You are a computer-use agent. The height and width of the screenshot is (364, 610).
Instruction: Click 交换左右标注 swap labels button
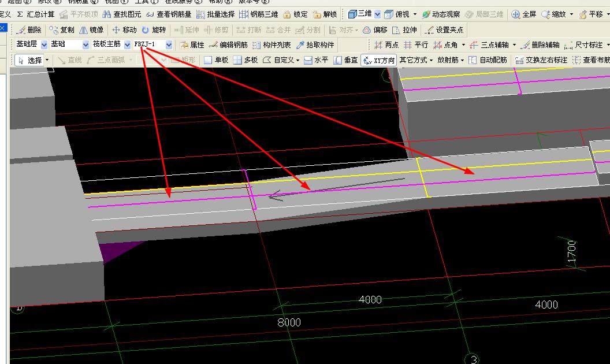click(541, 60)
